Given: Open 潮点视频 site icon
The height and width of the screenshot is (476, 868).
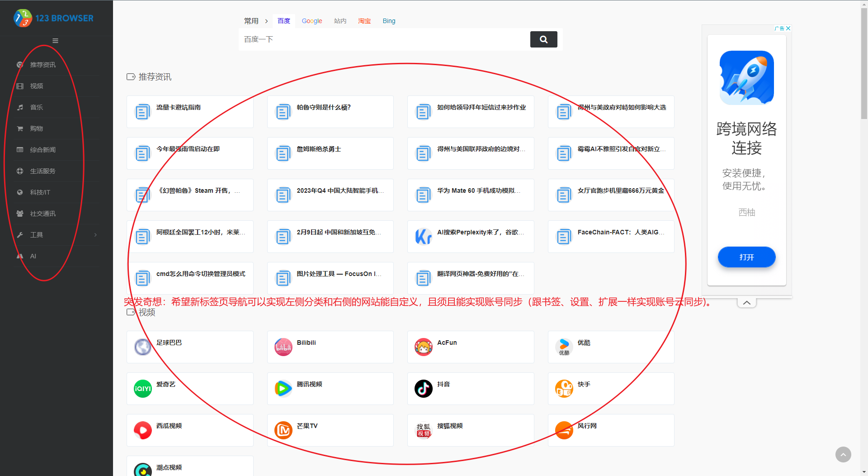Looking at the screenshot, I should (x=143, y=470).
